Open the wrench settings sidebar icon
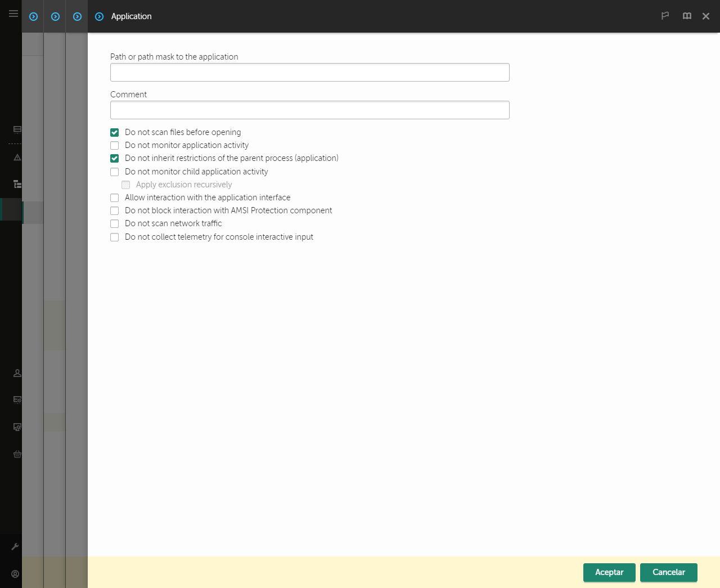 point(15,546)
